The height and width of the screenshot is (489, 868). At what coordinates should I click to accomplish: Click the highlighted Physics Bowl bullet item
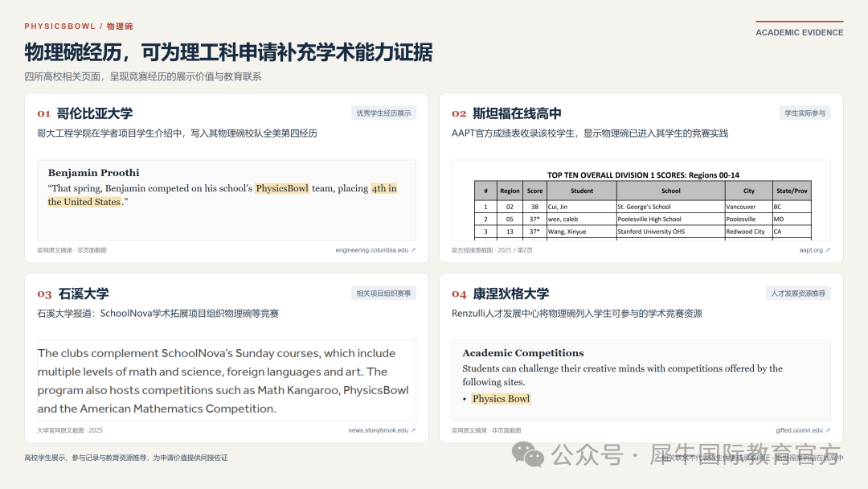coord(501,399)
